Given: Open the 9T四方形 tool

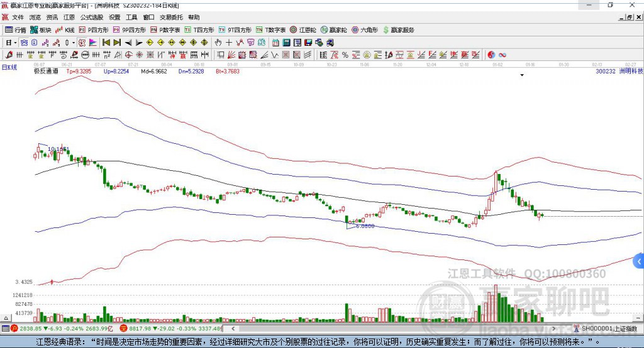Looking at the screenshot, I should coord(235,30).
